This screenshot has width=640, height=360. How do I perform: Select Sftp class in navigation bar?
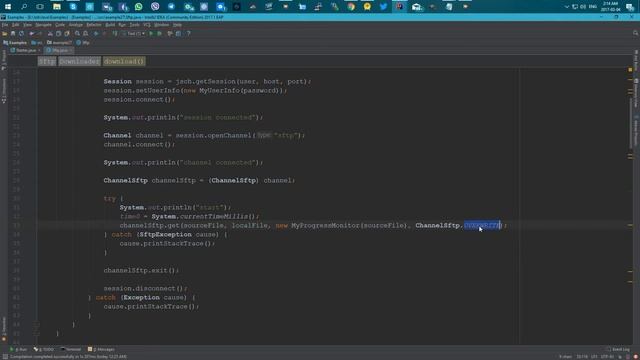[83, 42]
